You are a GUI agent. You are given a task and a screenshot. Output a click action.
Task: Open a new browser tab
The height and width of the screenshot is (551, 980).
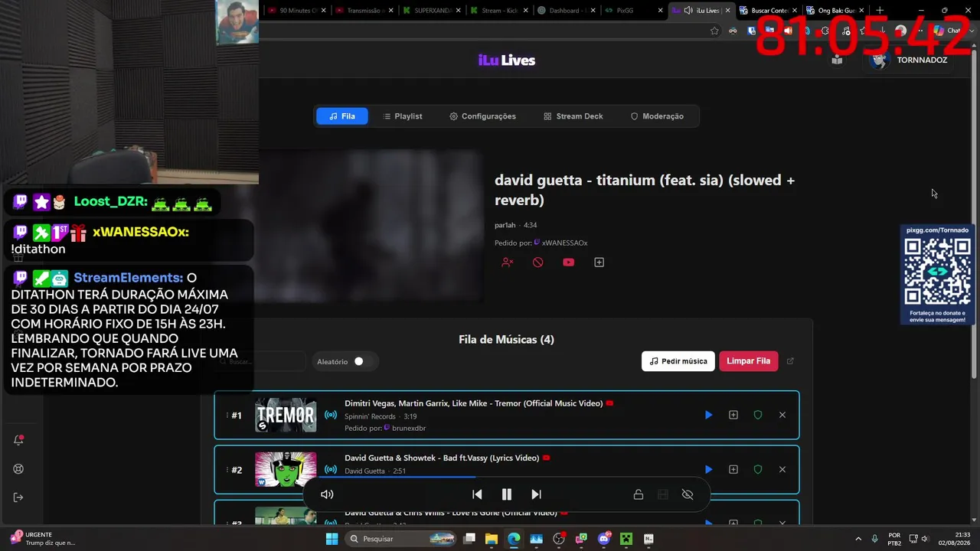tap(880, 10)
